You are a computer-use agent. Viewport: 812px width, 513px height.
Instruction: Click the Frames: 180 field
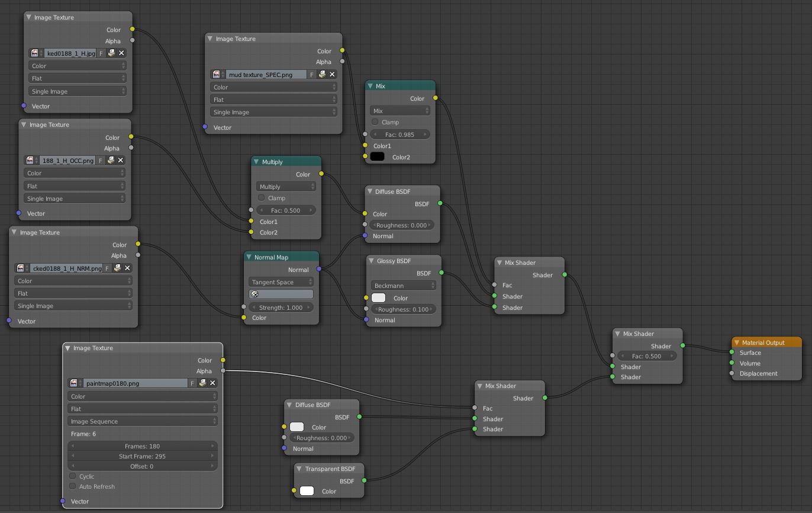143,446
